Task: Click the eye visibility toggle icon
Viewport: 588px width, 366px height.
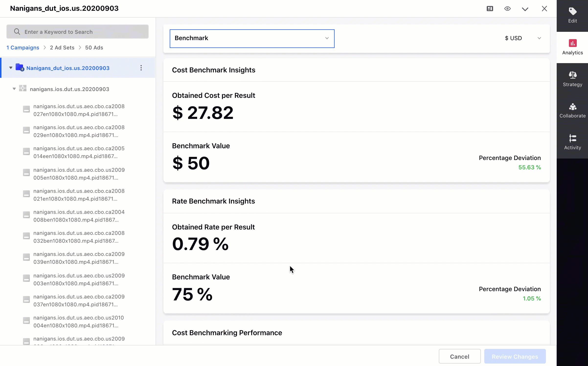Action: click(508, 8)
